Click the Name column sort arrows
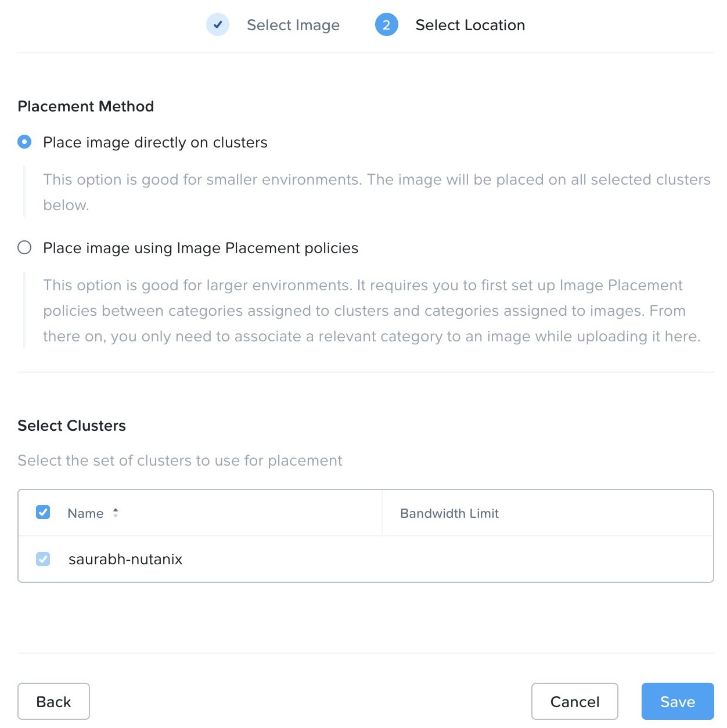Viewport: 727px width, 728px height. coord(116,513)
